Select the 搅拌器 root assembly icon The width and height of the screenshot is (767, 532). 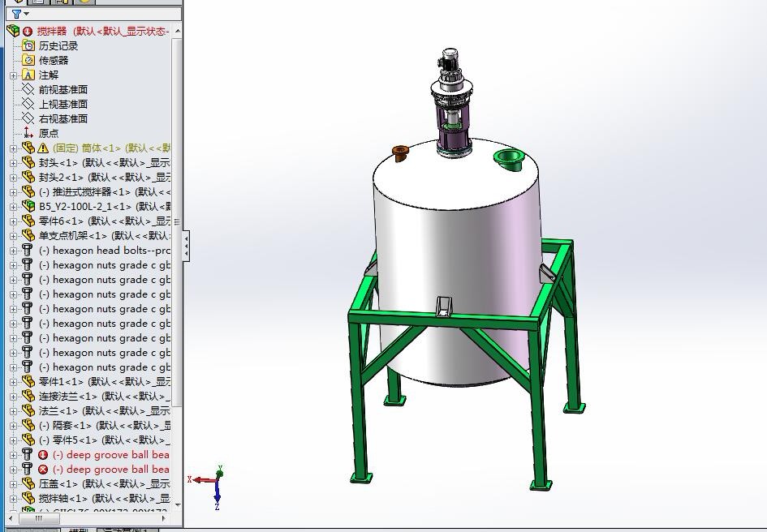(13, 32)
